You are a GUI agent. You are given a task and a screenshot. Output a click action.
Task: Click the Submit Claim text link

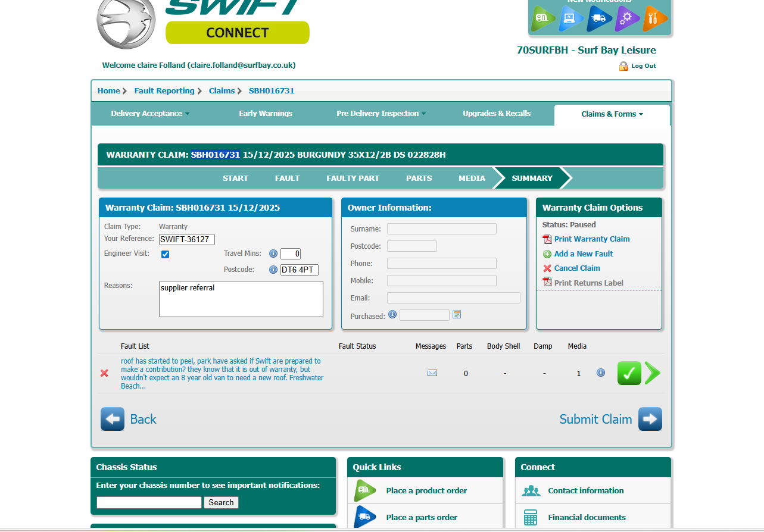(595, 419)
